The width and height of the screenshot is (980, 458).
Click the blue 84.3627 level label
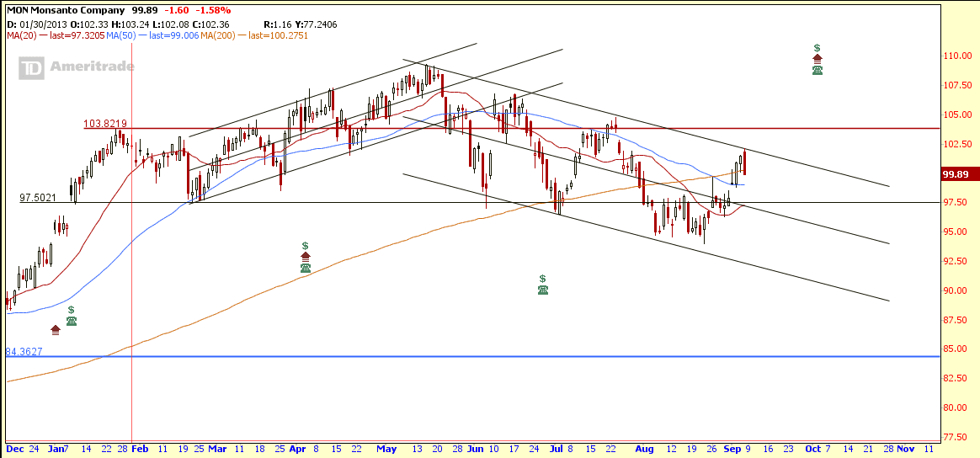(x=24, y=352)
